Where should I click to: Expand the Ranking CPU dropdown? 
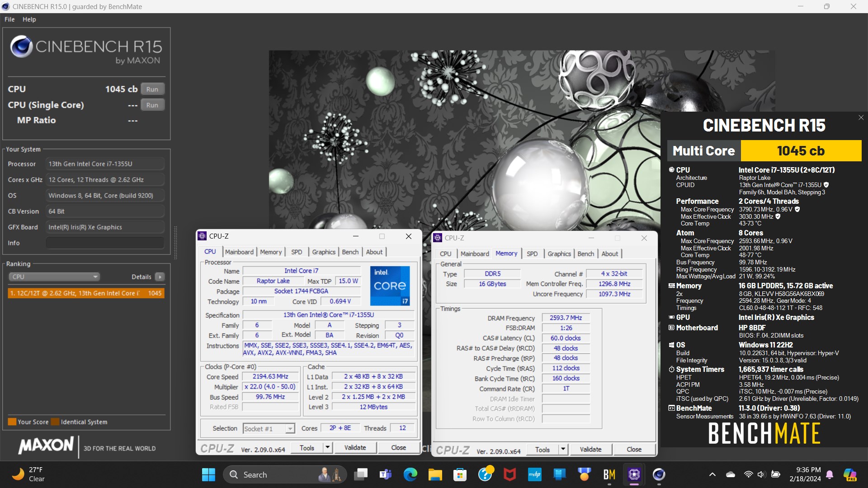54,277
